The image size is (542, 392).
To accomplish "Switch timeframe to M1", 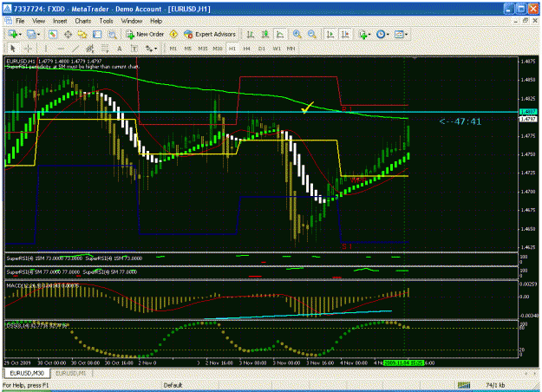I will pyautogui.click(x=173, y=49).
